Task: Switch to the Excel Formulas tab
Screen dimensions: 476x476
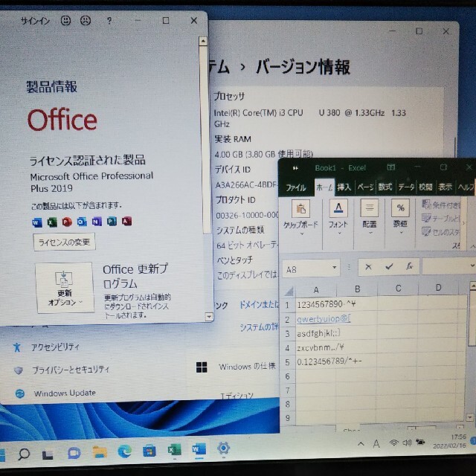Action: pos(385,187)
